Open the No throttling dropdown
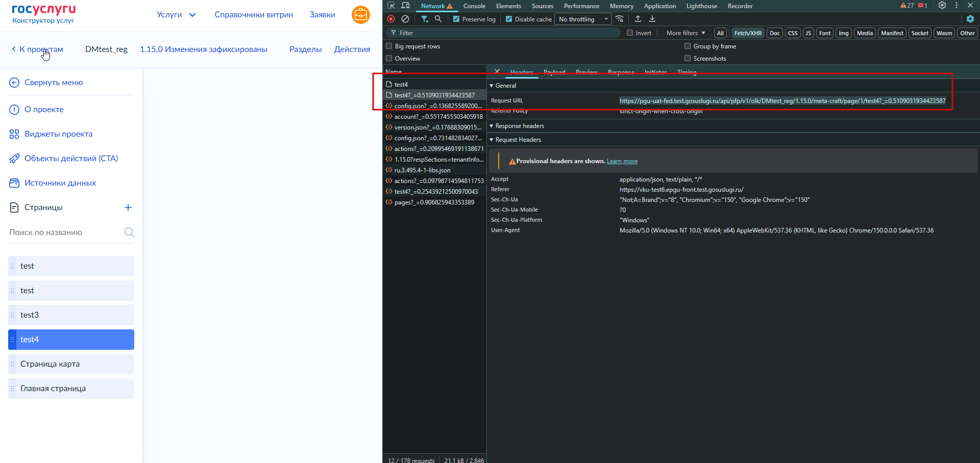The height and width of the screenshot is (463, 980). point(583,19)
